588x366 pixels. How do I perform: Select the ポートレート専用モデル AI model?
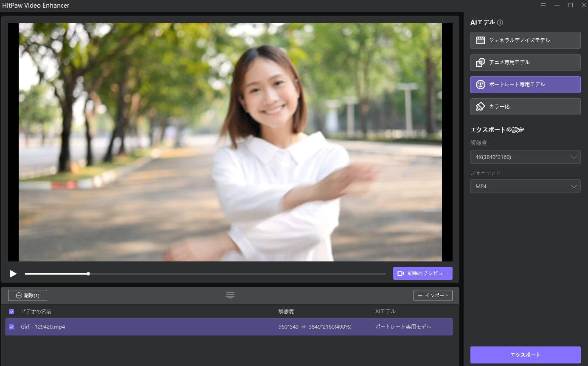point(525,85)
